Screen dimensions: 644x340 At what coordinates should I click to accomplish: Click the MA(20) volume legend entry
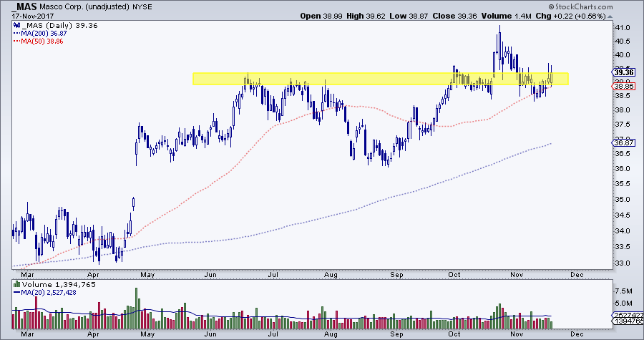[x=44, y=293]
